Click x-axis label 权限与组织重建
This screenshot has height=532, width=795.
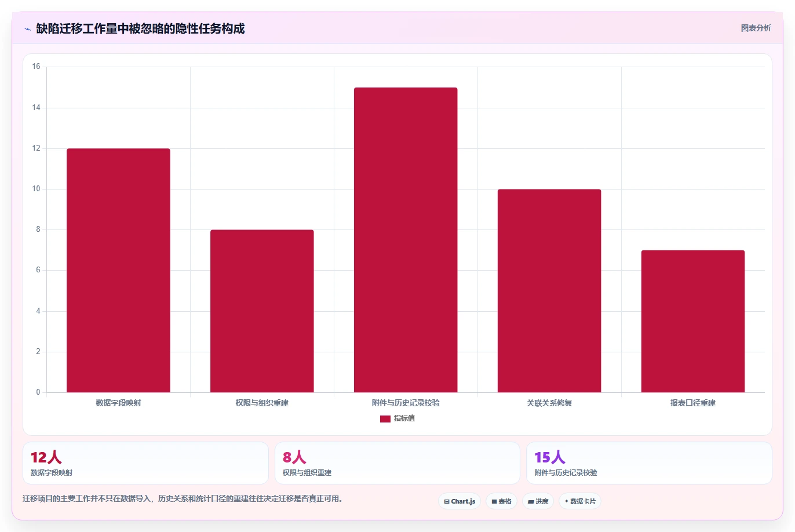click(x=262, y=403)
